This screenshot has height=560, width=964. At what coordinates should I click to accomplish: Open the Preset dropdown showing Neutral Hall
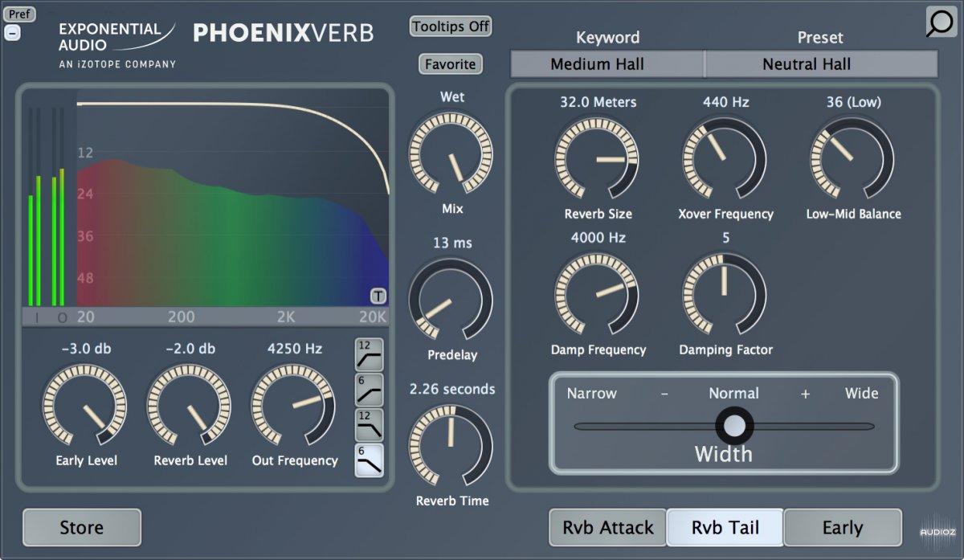(x=822, y=64)
